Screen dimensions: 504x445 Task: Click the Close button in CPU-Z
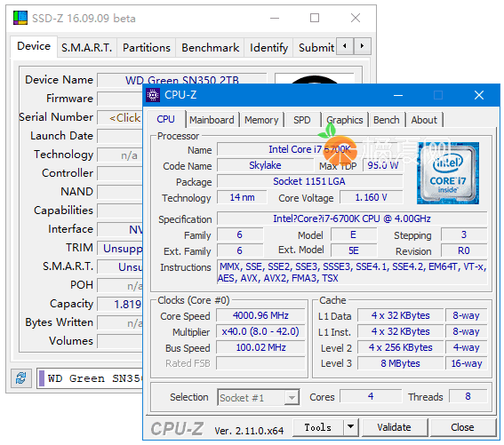(462, 427)
